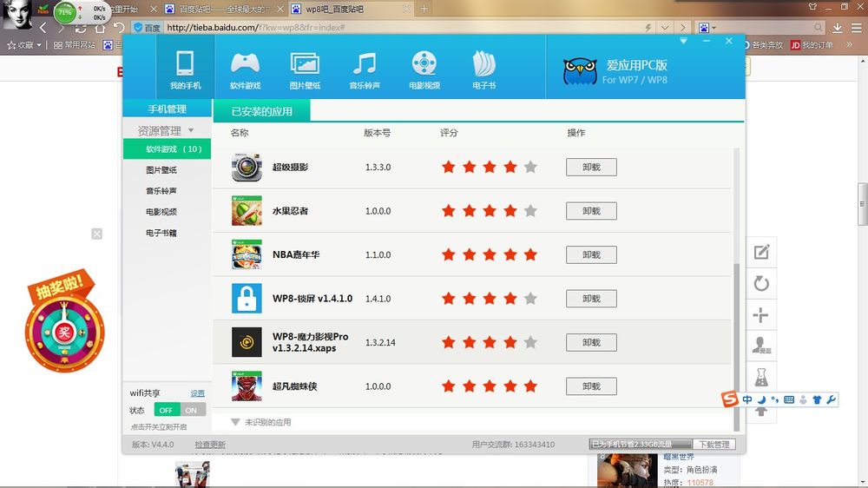Click the 设置 link beside wifi共享
Viewport: 868px width, 488px height.
[x=198, y=393]
